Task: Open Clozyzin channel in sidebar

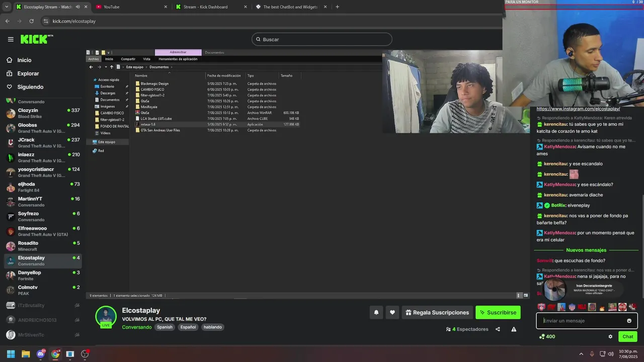Action: pyautogui.click(x=42, y=113)
